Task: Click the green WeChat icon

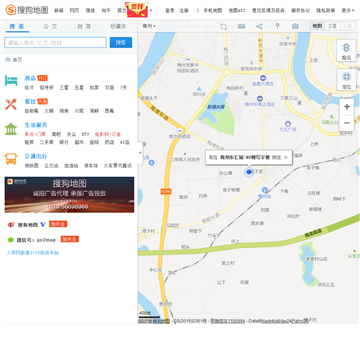Action: (11, 239)
